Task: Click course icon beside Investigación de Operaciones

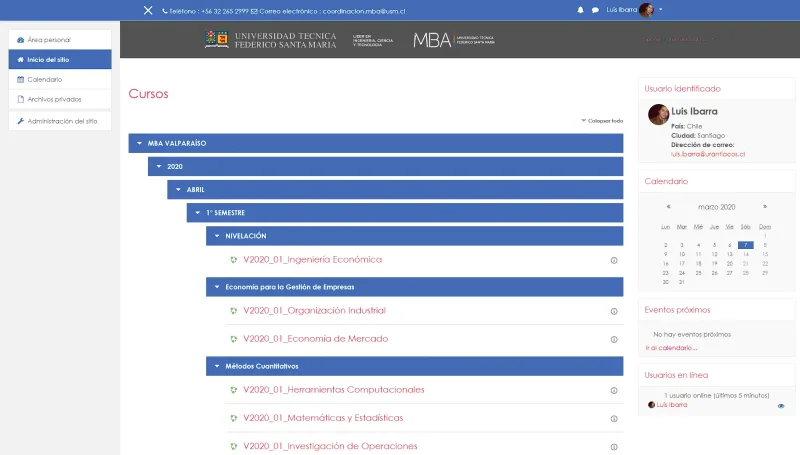Action: [234, 446]
